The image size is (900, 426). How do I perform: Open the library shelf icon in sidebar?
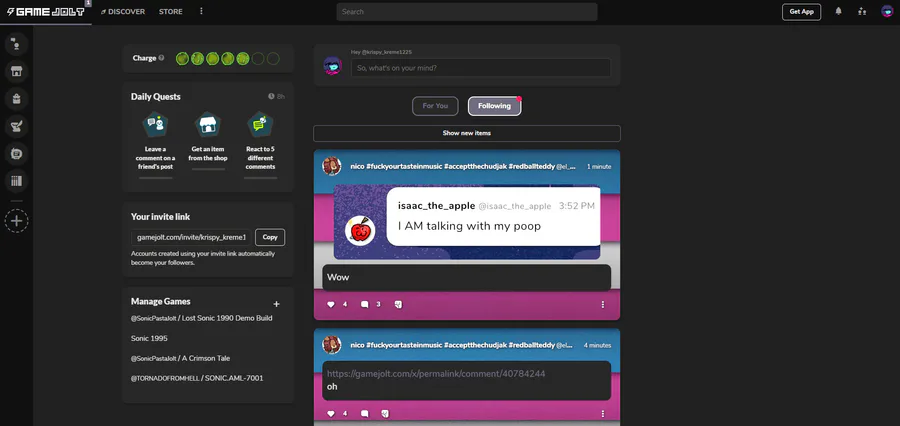click(17, 181)
